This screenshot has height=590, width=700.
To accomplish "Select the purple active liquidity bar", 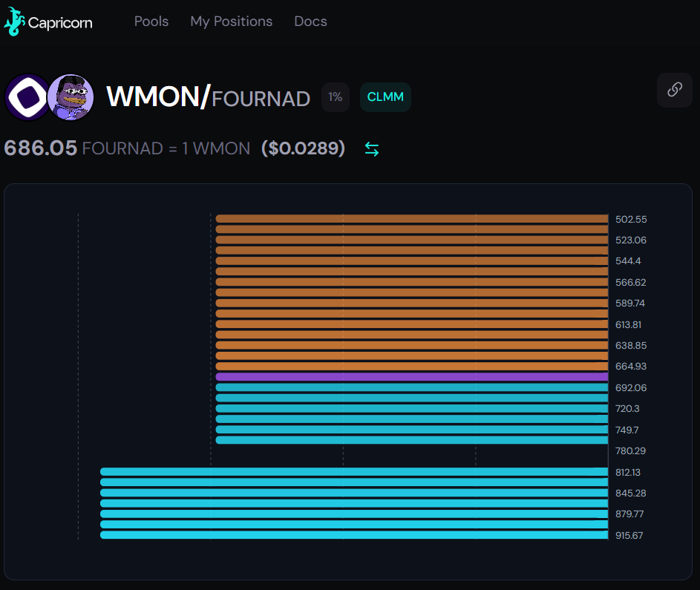I will 411,377.
